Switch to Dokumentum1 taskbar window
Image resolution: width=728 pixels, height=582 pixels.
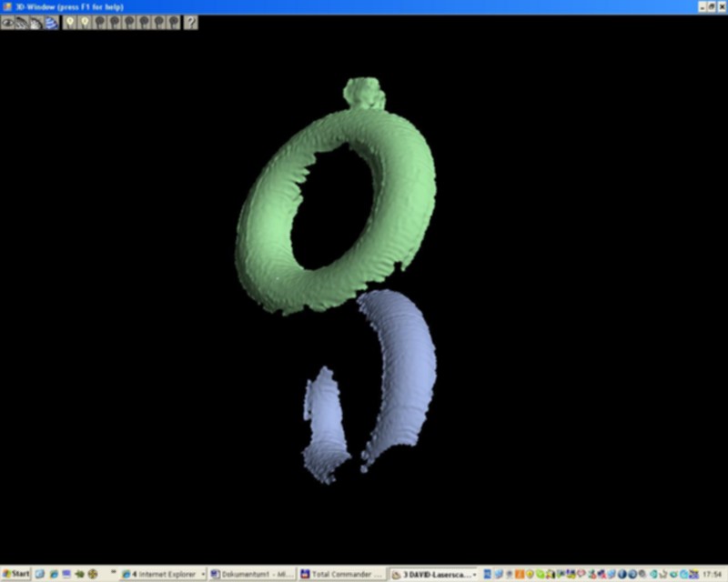251,575
